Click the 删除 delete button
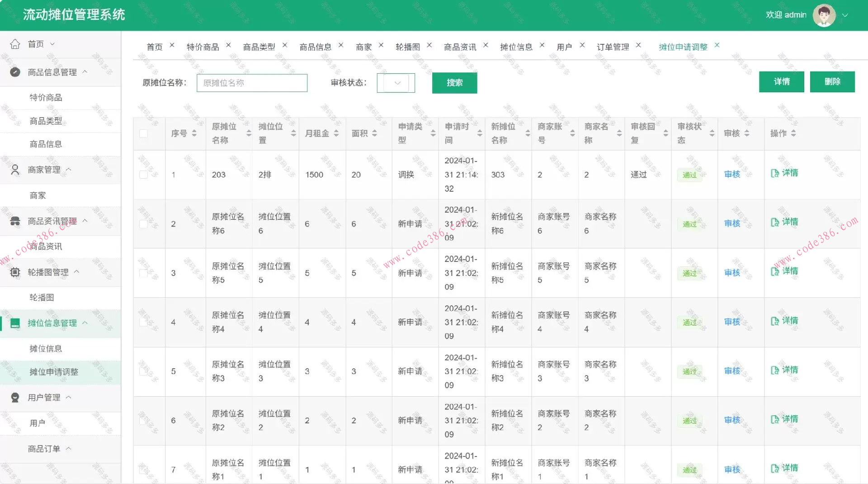Screen dimensions: 868x484 832,82
